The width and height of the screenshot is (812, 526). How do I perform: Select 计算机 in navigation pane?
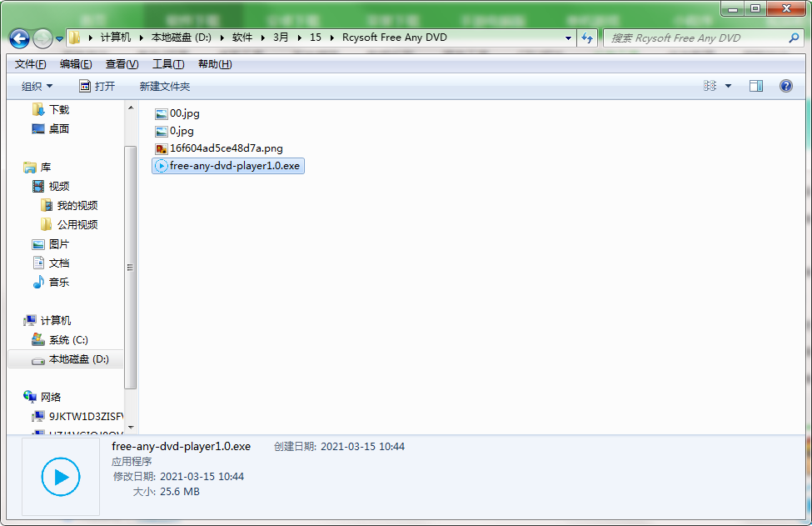[x=47, y=320]
